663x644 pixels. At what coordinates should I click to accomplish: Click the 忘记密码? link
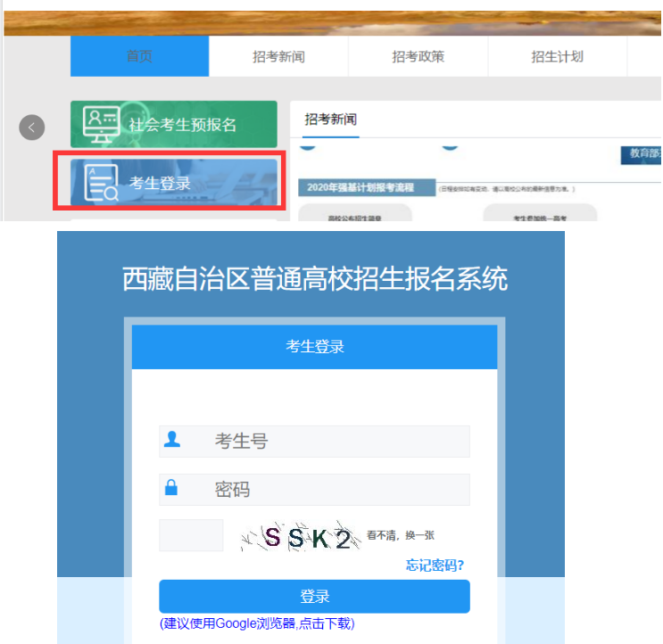[435, 565]
